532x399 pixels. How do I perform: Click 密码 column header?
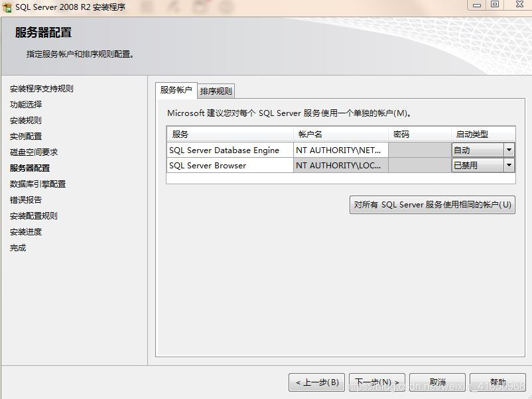click(x=420, y=135)
